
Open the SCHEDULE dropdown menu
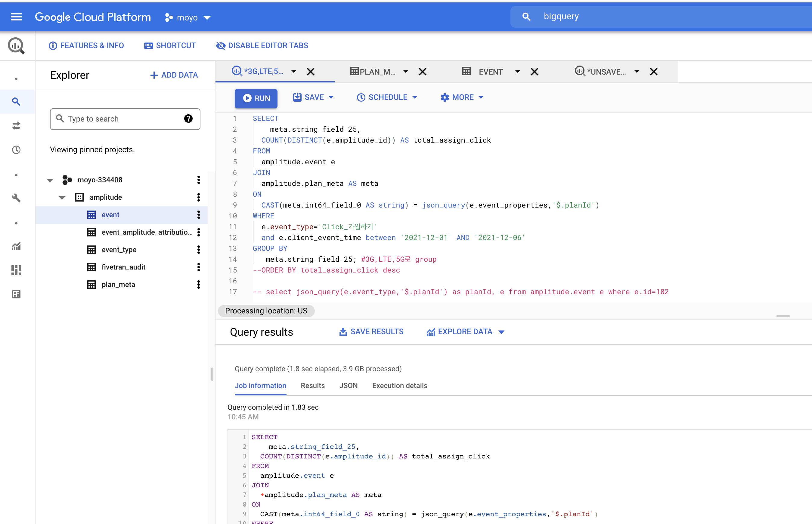tap(387, 97)
